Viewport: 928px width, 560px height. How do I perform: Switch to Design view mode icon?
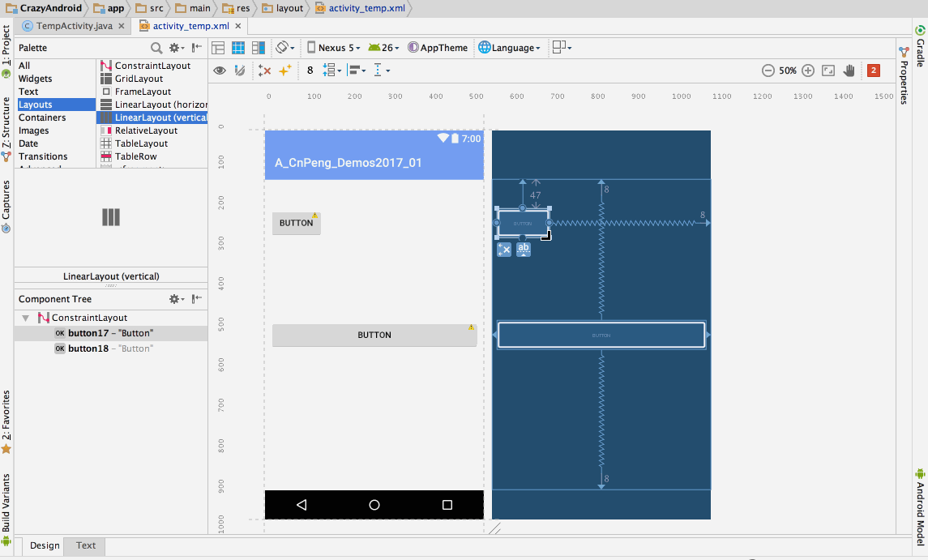pyautogui.click(x=218, y=48)
